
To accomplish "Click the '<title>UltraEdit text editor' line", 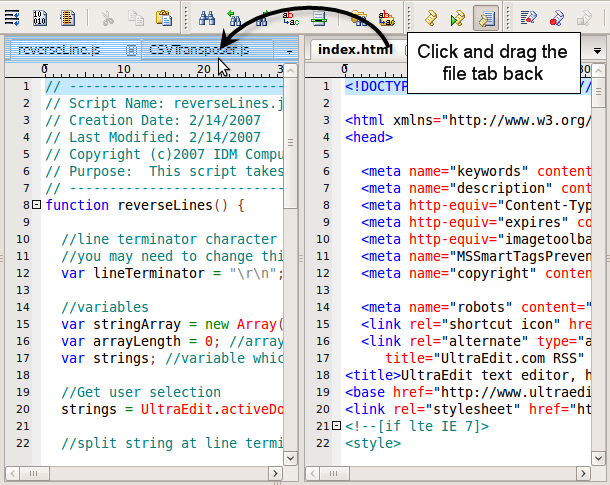I will pos(468,375).
